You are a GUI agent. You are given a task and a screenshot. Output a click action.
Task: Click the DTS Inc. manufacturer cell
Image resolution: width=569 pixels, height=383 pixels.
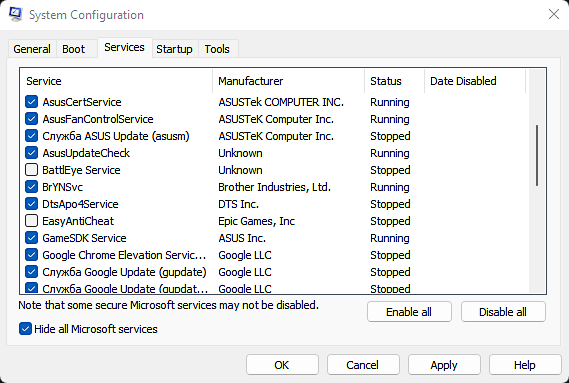pos(238,204)
